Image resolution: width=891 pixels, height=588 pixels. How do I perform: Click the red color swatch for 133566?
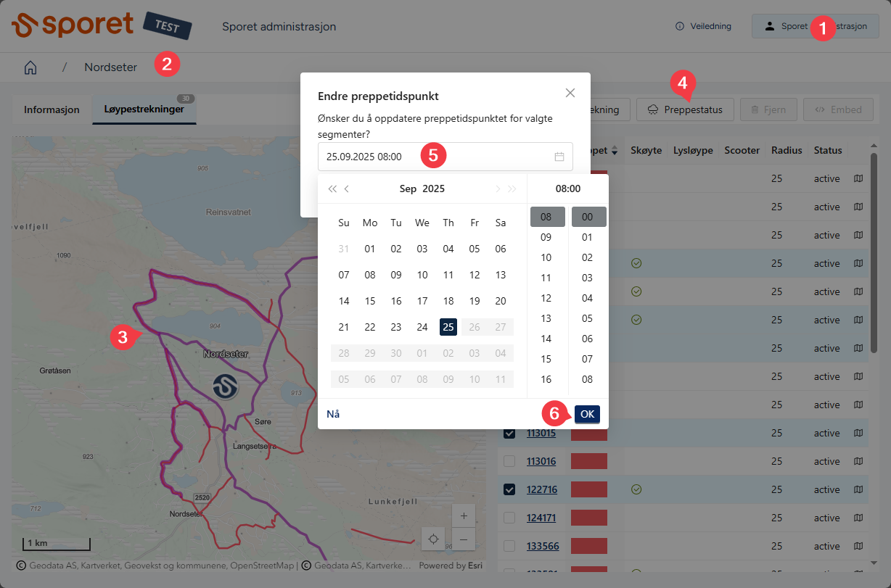pos(588,546)
